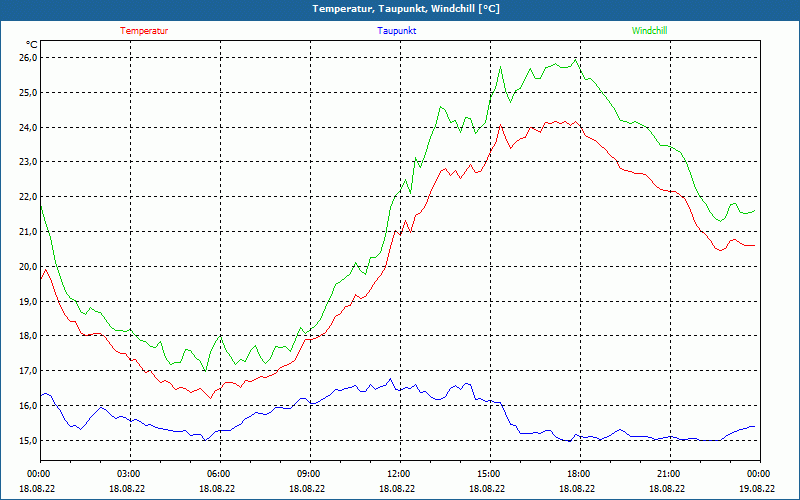
Task: Click the blue Taupunkt legend label
Action: point(396,31)
